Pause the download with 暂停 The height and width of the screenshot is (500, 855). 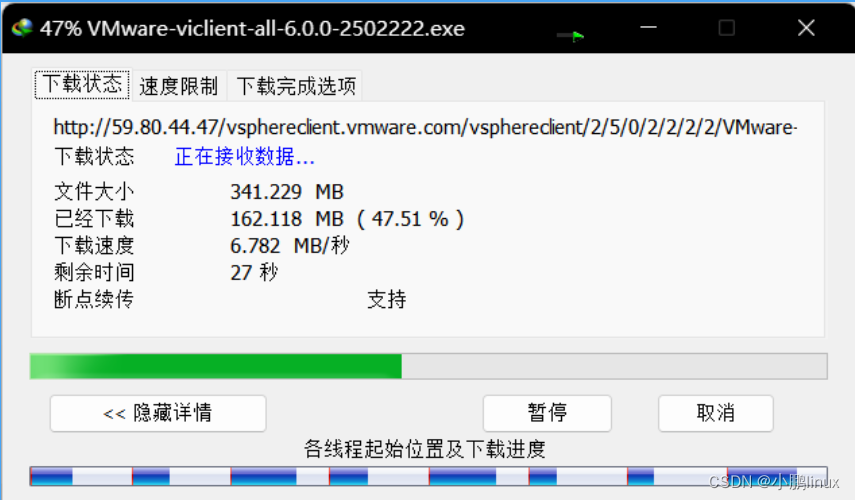coord(547,413)
